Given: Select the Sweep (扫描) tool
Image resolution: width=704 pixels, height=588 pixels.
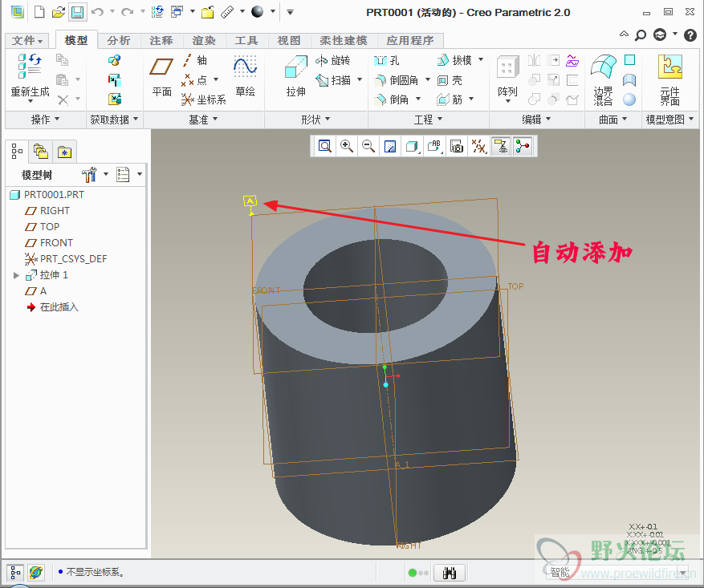Looking at the screenshot, I should [334, 80].
